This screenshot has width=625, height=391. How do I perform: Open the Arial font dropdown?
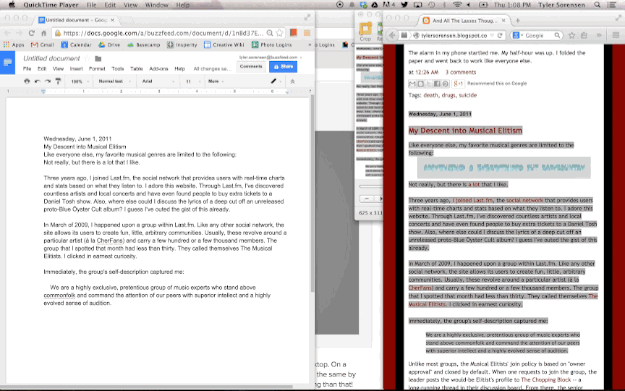pos(158,81)
